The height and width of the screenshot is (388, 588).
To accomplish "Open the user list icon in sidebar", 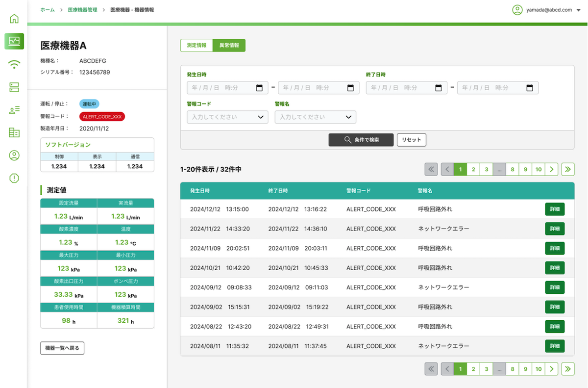I will point(14,110).
